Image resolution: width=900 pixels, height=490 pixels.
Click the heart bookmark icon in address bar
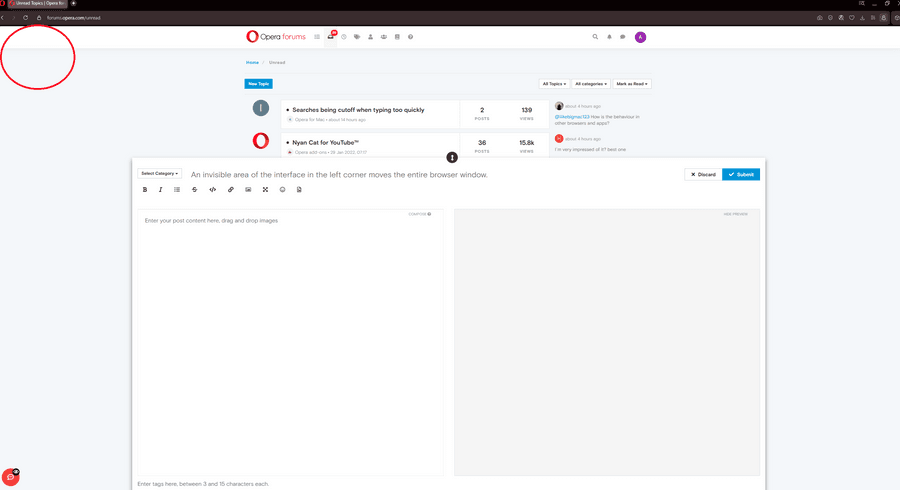tap(852, 18)
